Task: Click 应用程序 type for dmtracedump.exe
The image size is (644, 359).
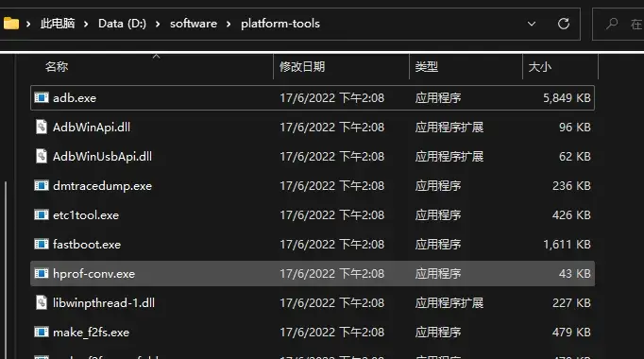Action: click(438, 186)
